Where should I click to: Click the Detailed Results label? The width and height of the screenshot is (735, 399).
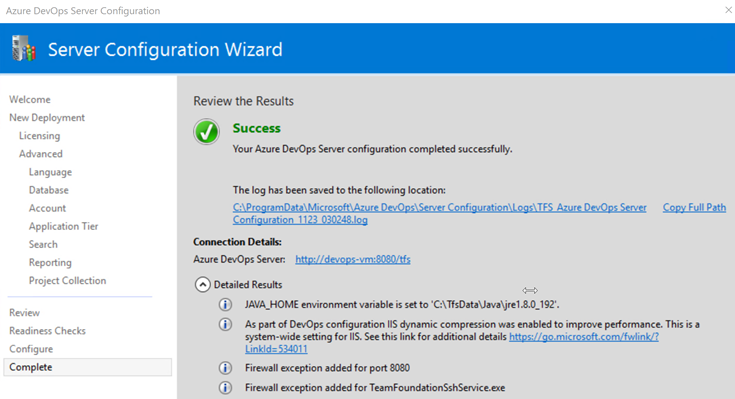[x=248, y=285]
